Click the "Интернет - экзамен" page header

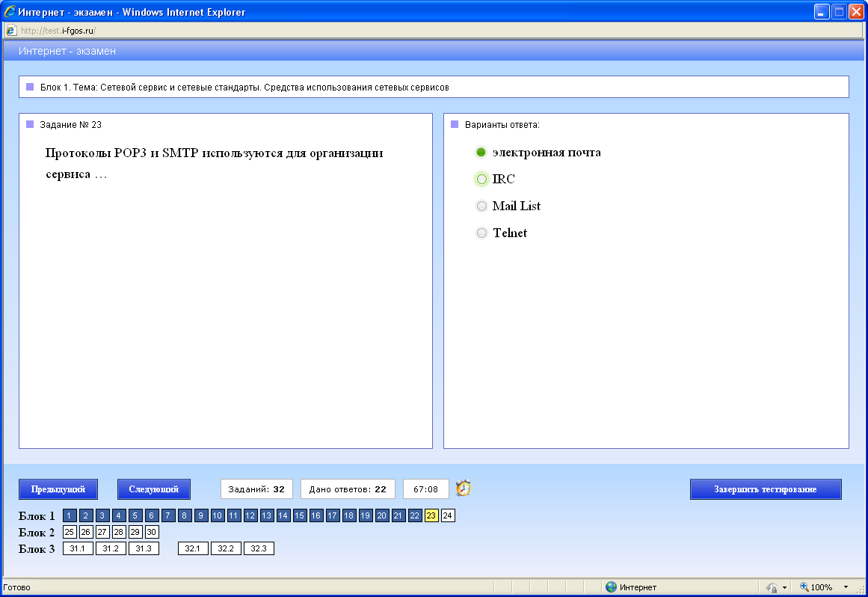[x=67, y=51]
